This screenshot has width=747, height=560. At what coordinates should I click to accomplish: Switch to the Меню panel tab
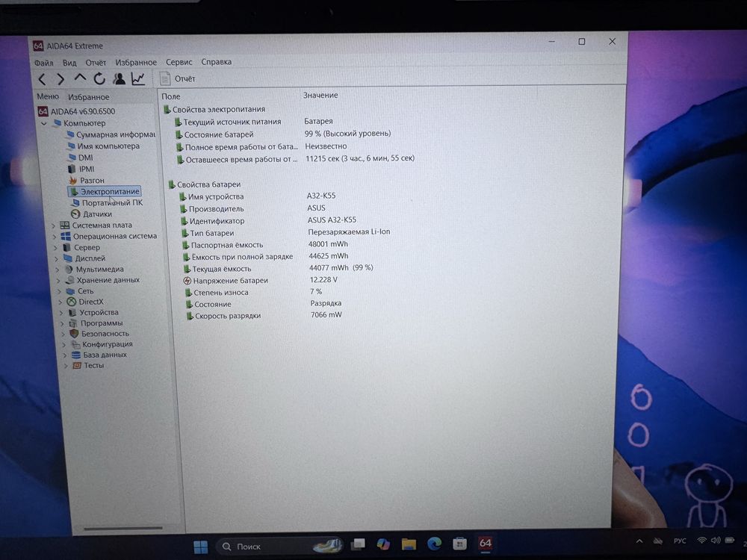(x=48, y=96)
